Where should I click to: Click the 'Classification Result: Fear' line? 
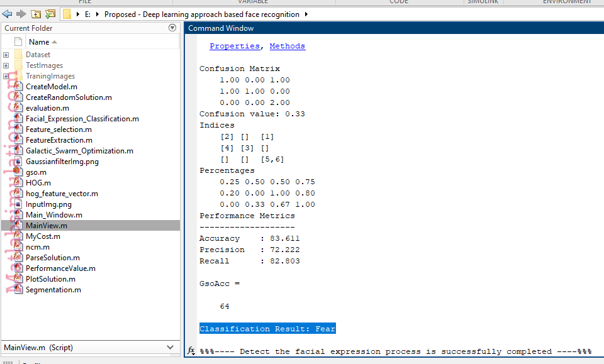267,329
